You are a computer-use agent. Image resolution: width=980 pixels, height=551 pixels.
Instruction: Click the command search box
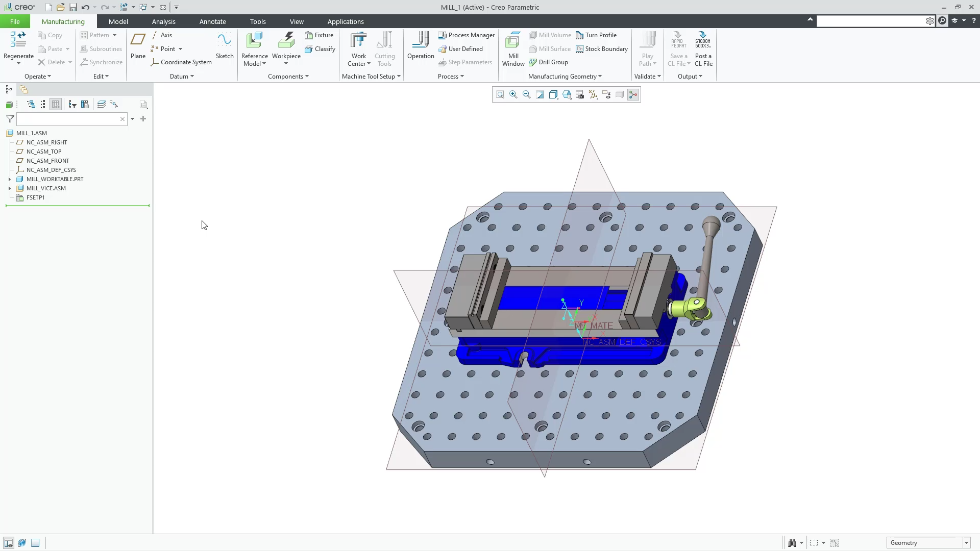click(871, 21)
